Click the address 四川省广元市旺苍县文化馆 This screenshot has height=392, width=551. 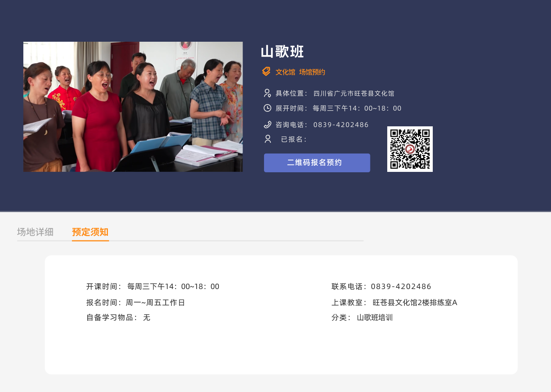[354, 93]
